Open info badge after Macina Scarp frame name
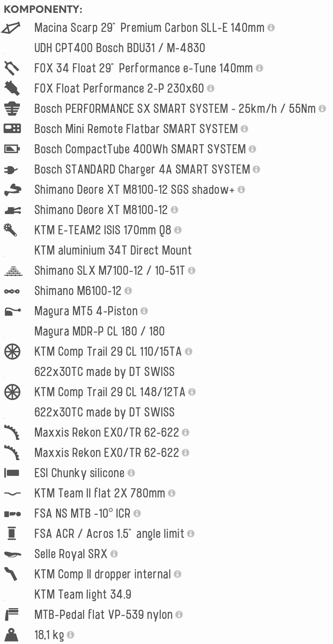Screen dimensions: 333x644 (x=271, y=28)
